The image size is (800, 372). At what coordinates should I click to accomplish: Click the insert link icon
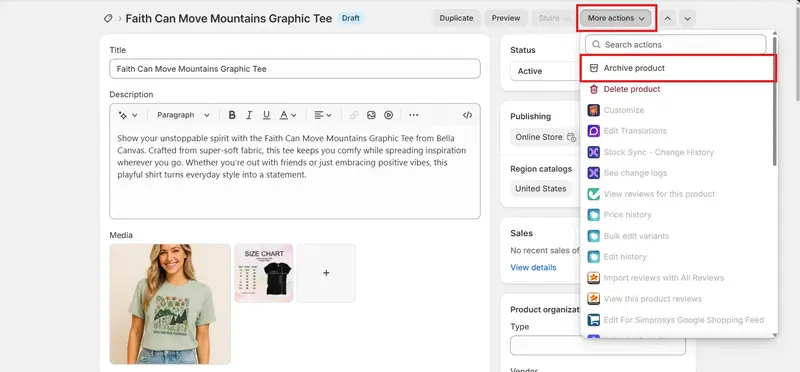click(x=354, y=115)
